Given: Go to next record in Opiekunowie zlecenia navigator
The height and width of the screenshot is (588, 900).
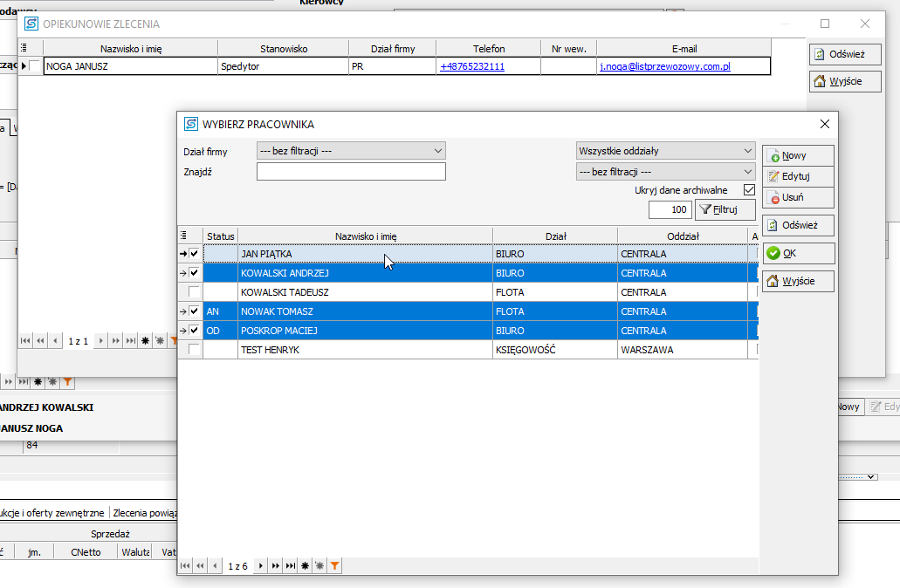Looking at the screenshot, I should [x=101, y=341].
